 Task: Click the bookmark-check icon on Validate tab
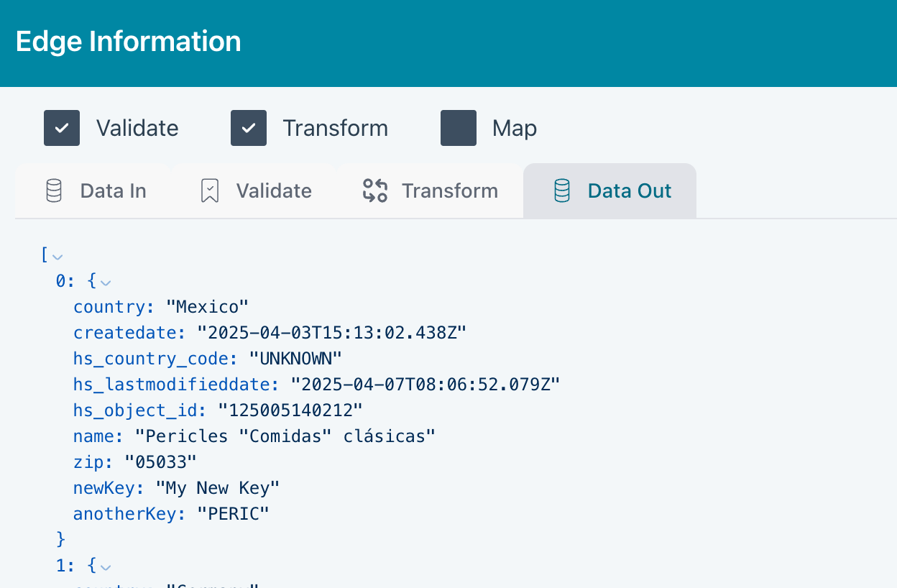210,191
